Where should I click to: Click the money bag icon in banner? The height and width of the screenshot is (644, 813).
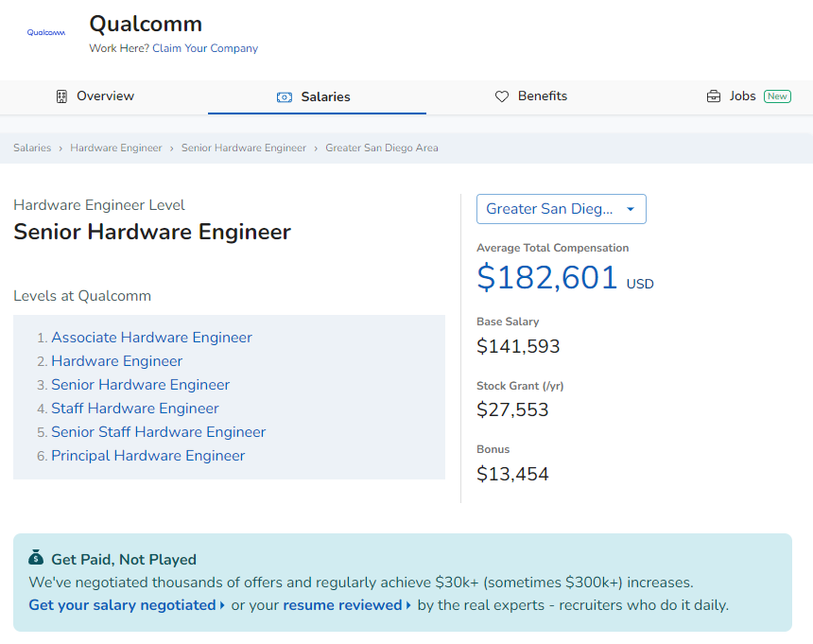coord(37,558)
